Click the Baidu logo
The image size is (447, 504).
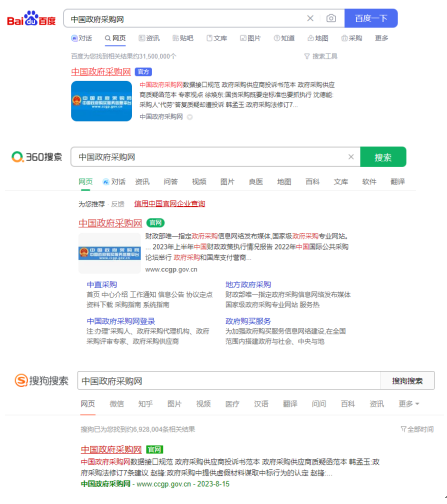click(31, 18)
